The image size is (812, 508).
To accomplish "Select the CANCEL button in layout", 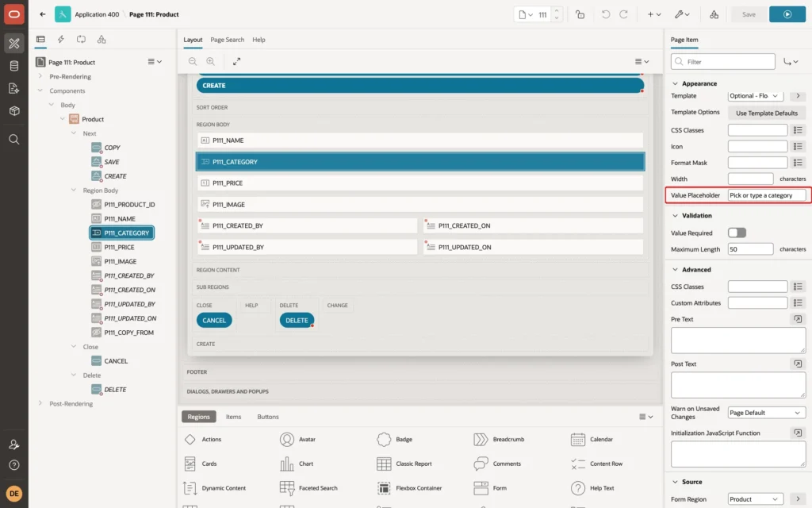I will (214, 321).
